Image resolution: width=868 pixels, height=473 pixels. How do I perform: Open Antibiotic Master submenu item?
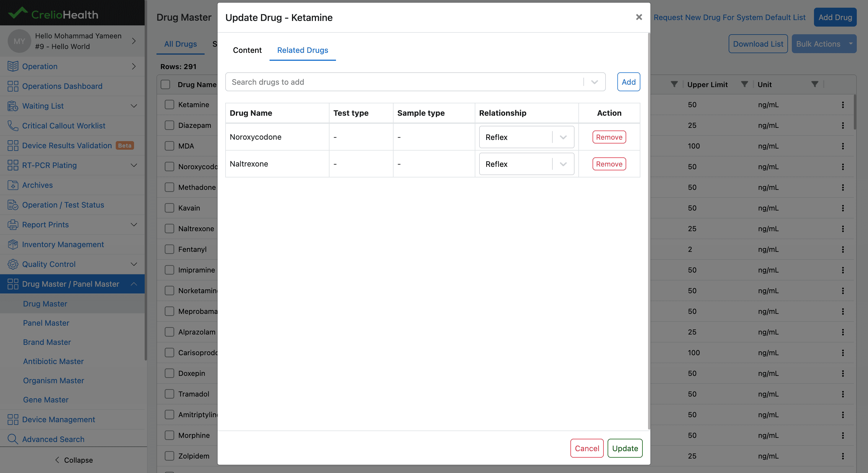53,361
